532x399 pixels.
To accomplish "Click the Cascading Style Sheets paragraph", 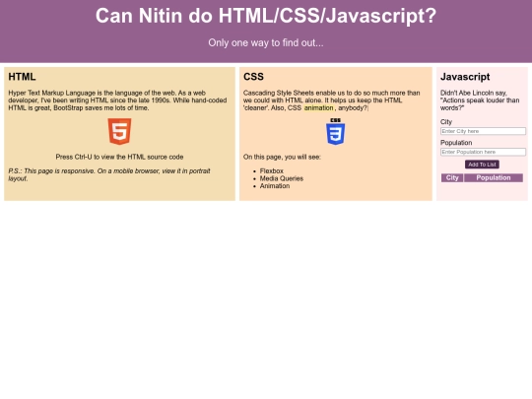I will [x=331, y=100].
